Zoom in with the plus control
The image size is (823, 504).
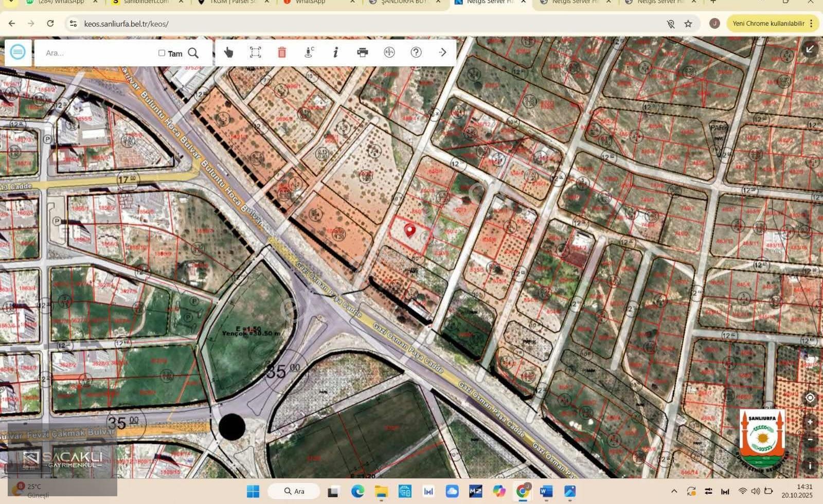click(x=810, y=422)
